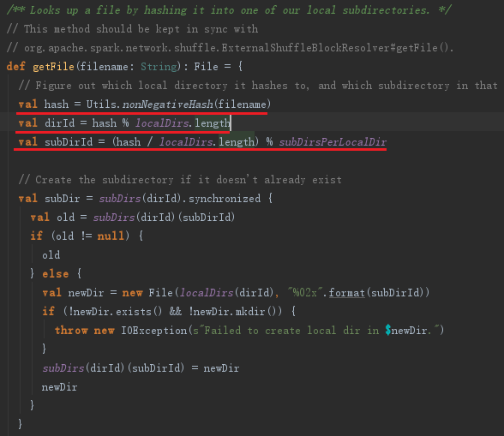The height and width of the screenshot is (436, 504).
Task: Click subDirs in the 'val old' line
Action: coord(114,218)
